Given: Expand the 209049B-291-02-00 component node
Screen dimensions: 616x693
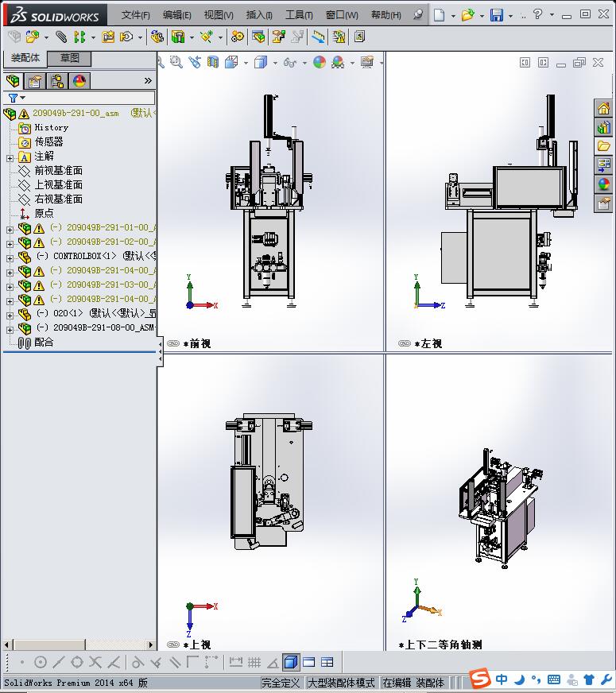Looking at the screenshot, I should tap(10, 243).
